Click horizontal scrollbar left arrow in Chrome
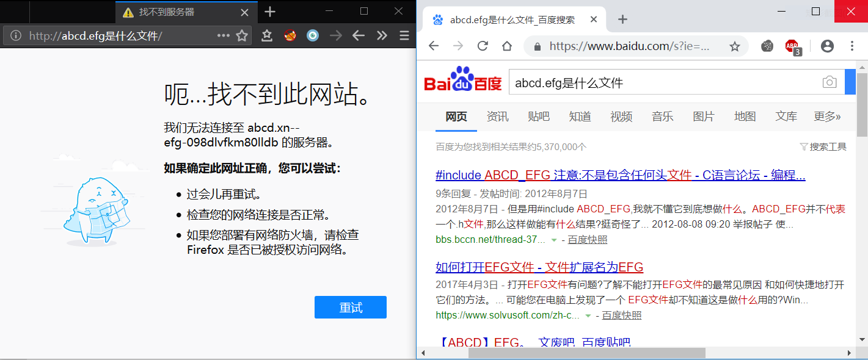The height and width of the screenshot is (360, 868). pos(423,353)
